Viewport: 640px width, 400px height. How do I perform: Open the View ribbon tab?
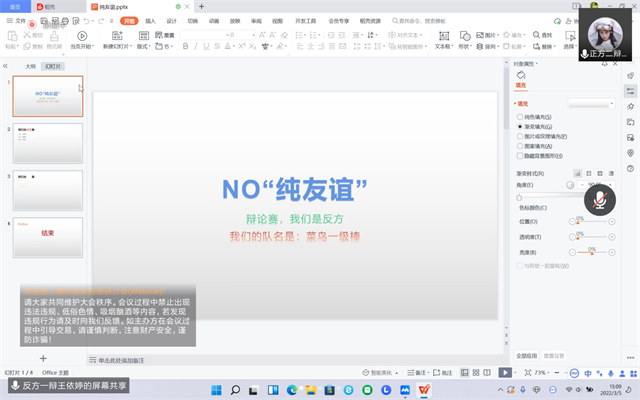[278, 21]
